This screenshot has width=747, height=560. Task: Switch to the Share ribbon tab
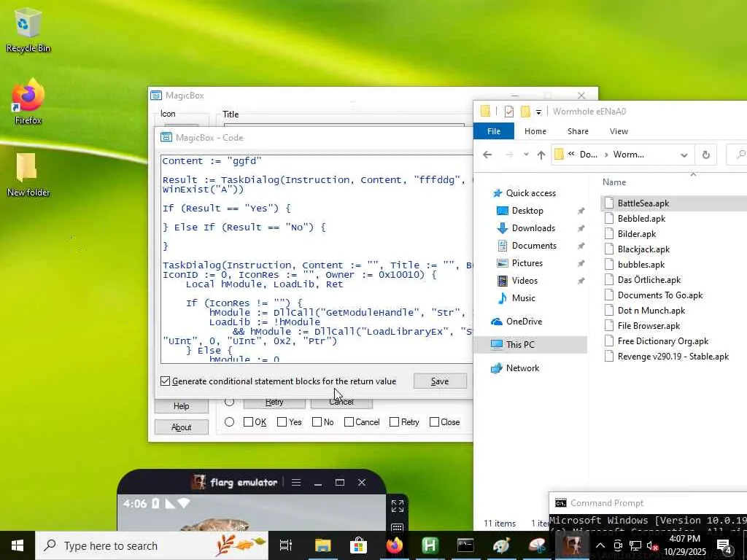coord(578,131)
